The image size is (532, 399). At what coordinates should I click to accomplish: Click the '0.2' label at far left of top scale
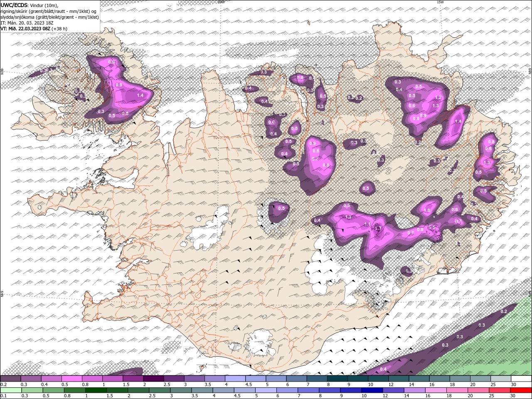tap(4, 384)
